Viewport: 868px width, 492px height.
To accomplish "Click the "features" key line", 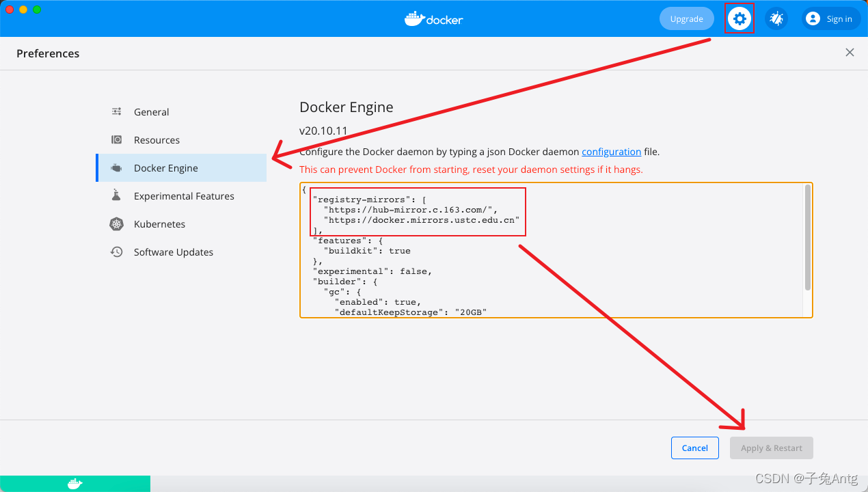I will (x=348, y=241).
